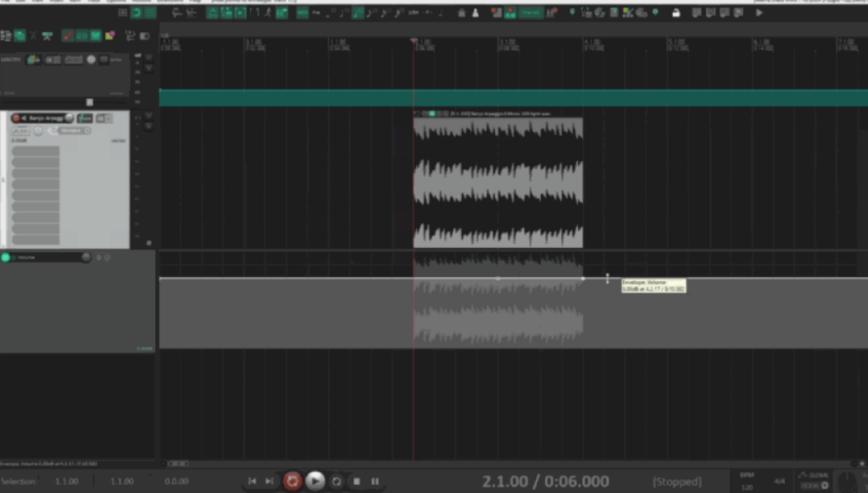This screenshot has width=868, height=493.
Task: Click the Volume envelope lane knob
Action: coord(86,258)
